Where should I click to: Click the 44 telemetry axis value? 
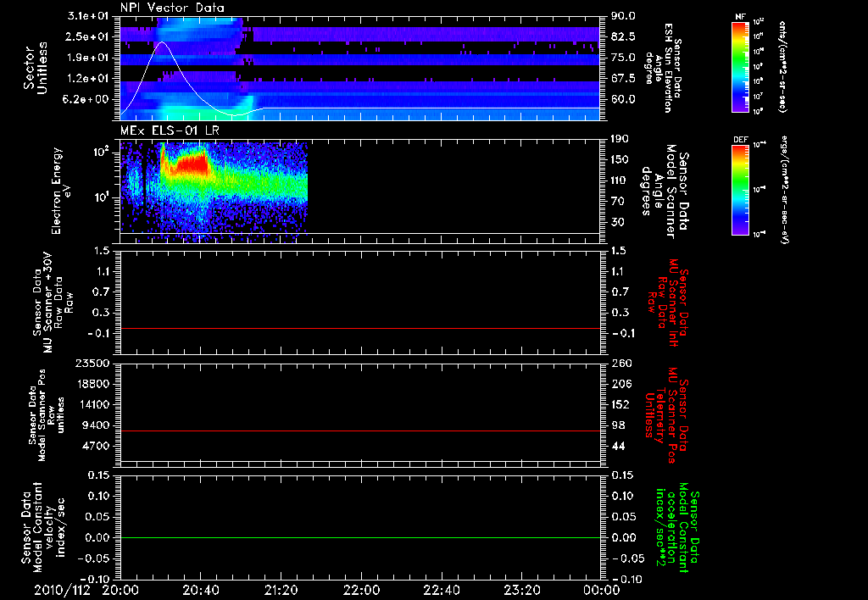tap(617, 446)
